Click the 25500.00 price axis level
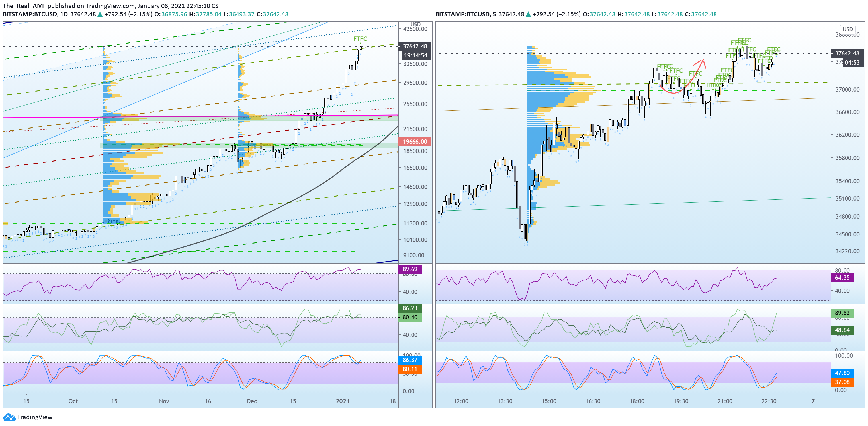Image resolution: width=868 pixels, height=426 pixels. tap(415, 104)
